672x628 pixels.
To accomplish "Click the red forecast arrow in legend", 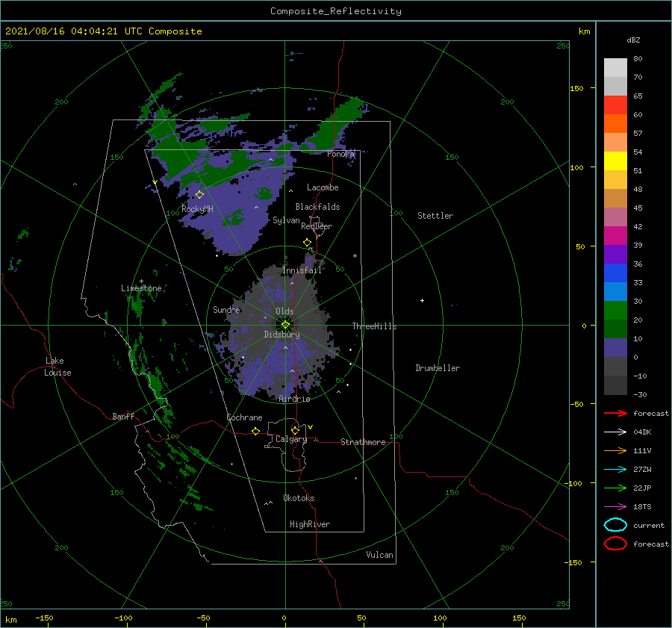I will (615, 413).
